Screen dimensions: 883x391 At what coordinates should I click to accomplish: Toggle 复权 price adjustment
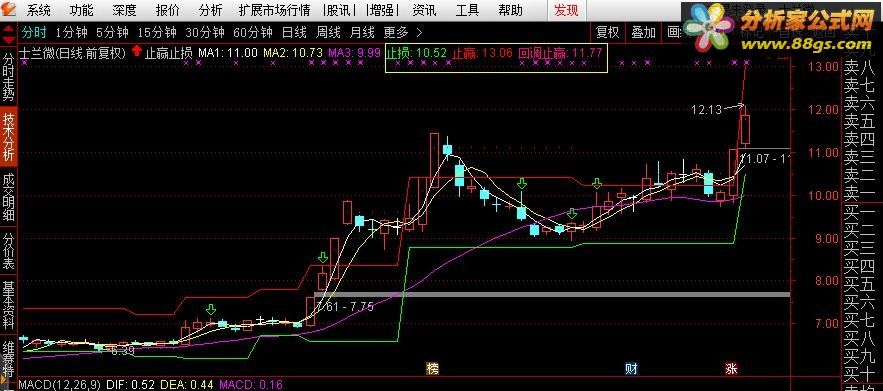[x=608, y=33]
